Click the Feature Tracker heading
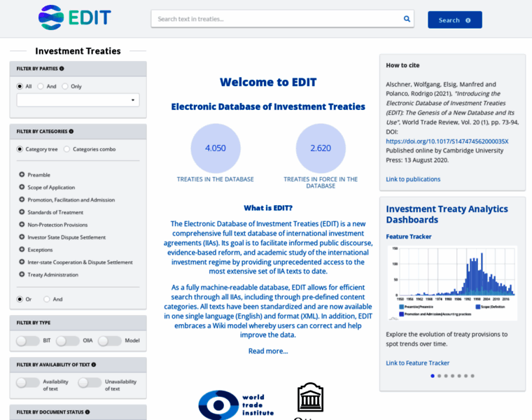Image resolution: width=532 pixels, height=420 pixels. click(x=409, y=237)
